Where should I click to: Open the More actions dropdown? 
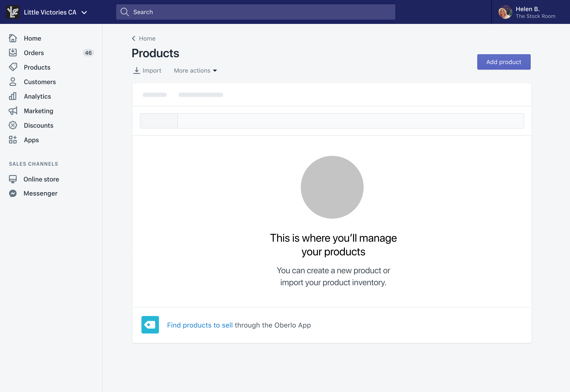click(195, 71)
